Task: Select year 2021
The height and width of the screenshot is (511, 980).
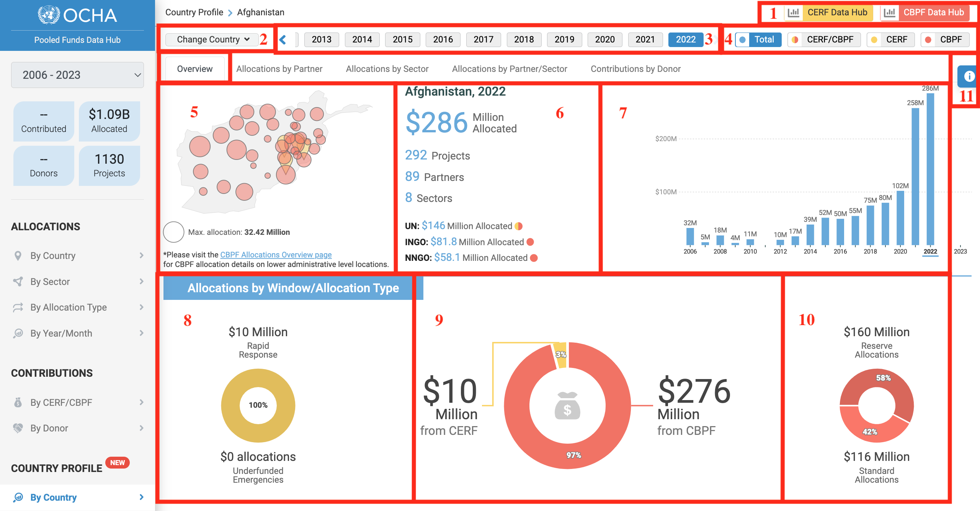Action: click(645, 39)
